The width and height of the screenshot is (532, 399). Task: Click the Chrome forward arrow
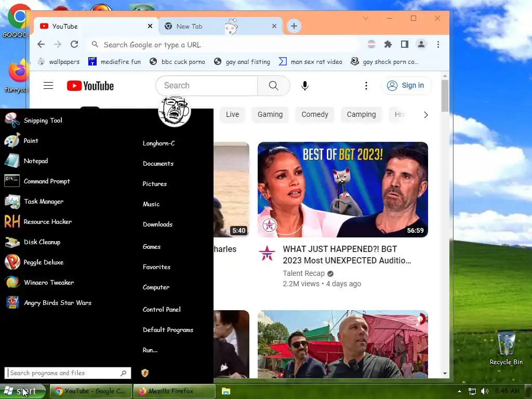pyautogui.click(x=58, y=45)
